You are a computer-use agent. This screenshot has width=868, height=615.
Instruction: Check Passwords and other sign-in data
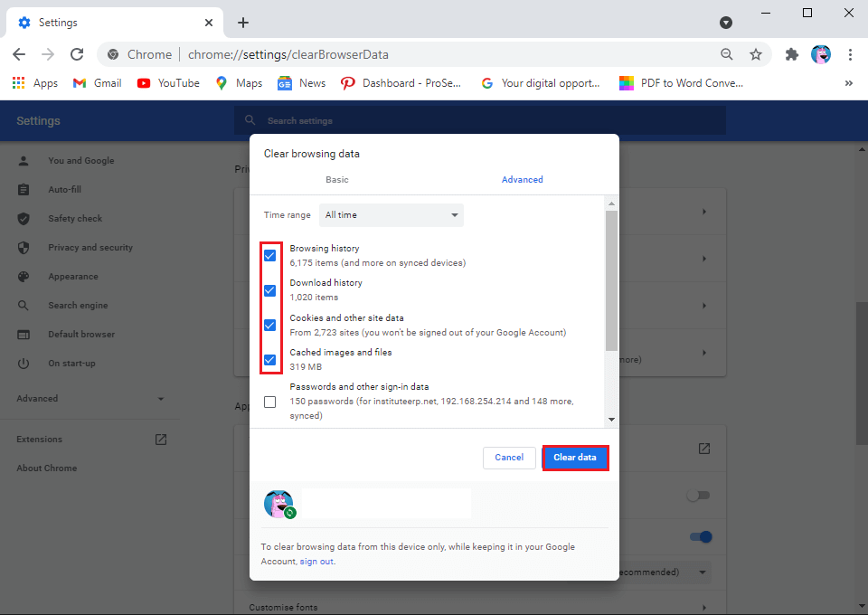pos(269,402)
